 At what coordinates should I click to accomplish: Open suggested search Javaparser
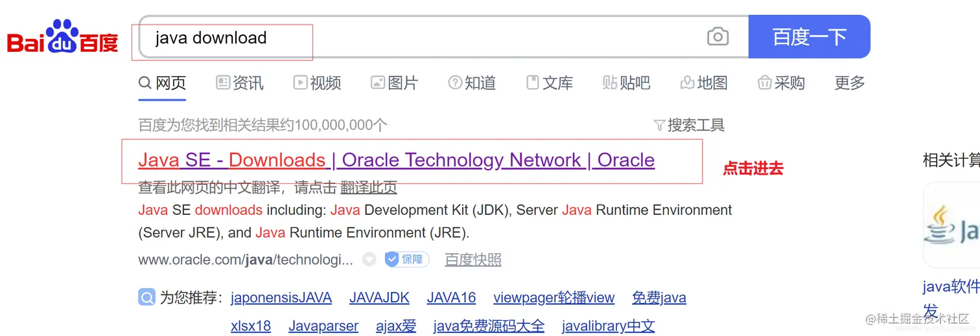coord(323,326)
